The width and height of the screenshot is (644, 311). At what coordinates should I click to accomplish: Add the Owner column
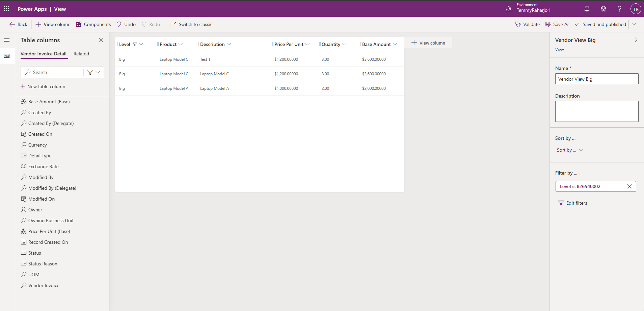point(32,210)
